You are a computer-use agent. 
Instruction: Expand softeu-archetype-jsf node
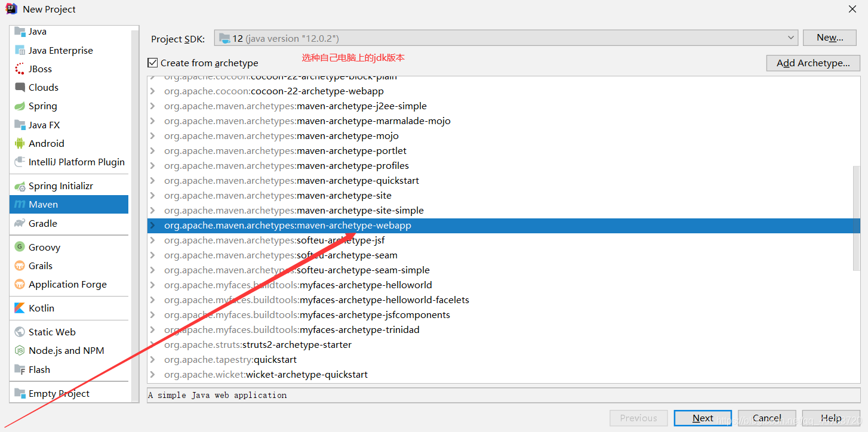[x=153, y=240]
